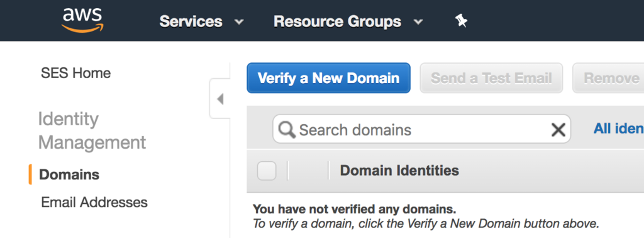Clear the domain search with X
Viewport: 644px width, 238px height.
click(558, 130)
